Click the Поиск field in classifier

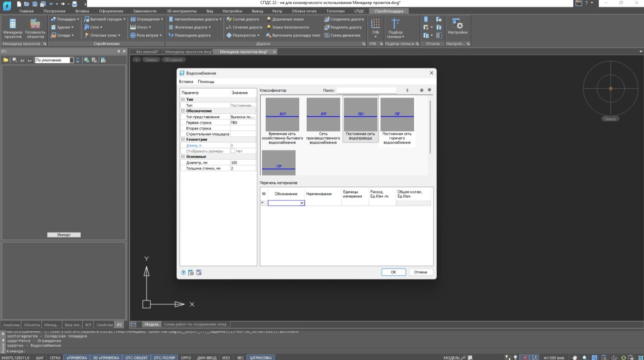(366, 90)
